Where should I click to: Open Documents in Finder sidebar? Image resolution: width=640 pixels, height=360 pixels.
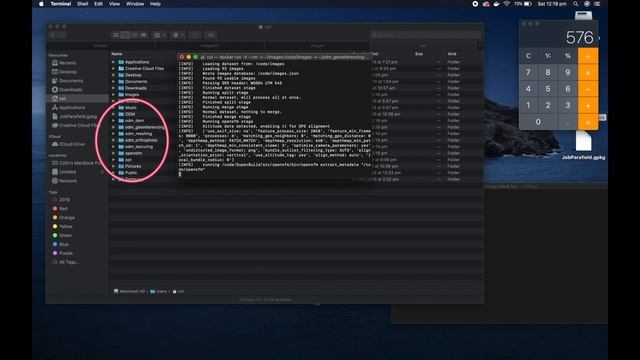67,81
